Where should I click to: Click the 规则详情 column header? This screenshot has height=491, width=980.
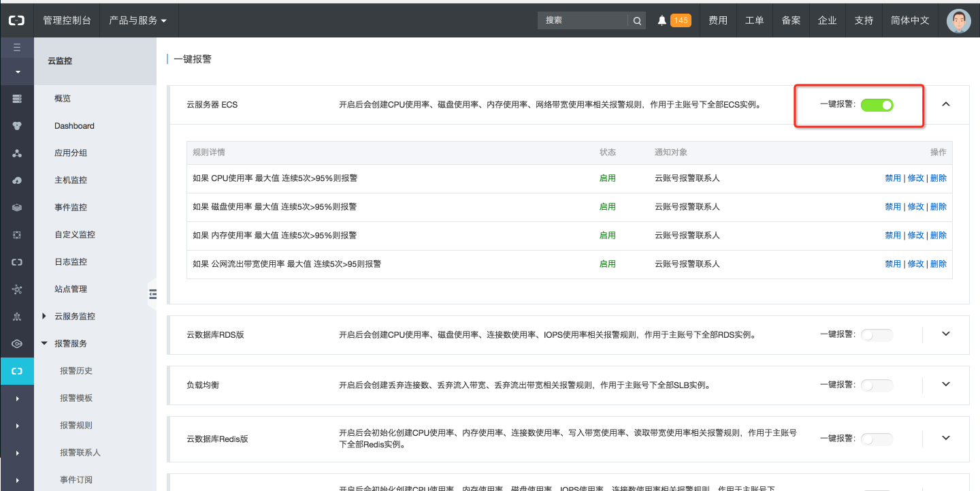(x=209, y=153)
